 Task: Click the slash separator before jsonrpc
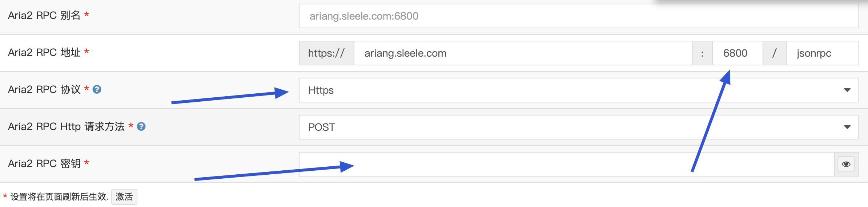[774, 53]
